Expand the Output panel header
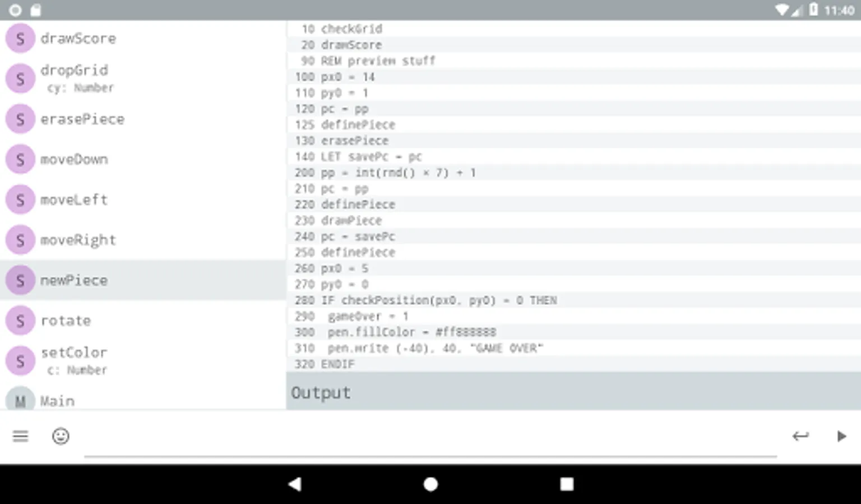861x504 pixels. tap(573, 392)
